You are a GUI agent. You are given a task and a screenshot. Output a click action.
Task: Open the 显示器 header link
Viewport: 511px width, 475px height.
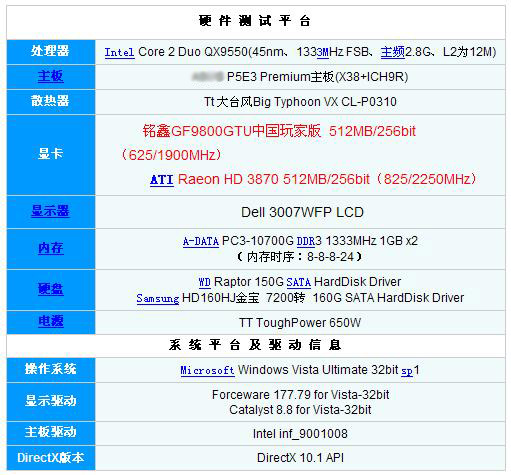click(50, 211)
